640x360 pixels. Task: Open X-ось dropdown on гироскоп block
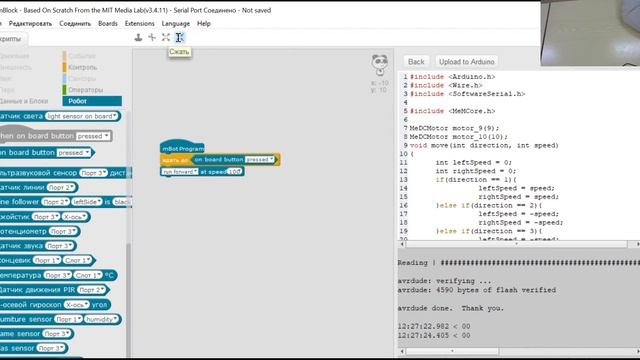76,304
